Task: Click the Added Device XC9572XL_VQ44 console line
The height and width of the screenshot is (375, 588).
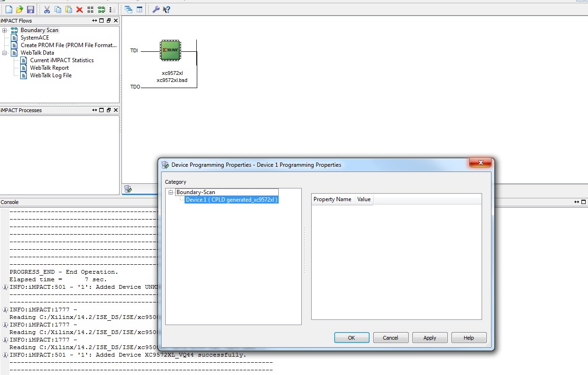Action: pyautogui.click(x=128, y=355)
